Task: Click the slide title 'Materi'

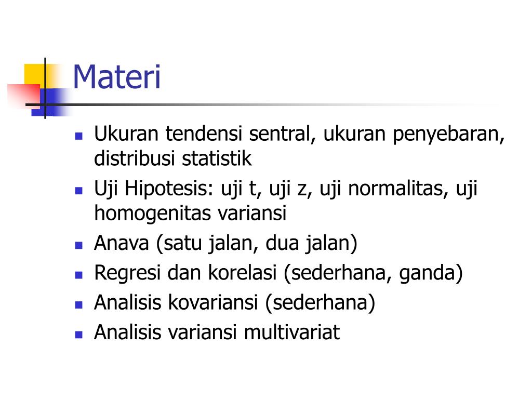Action: tap(117, 77)
